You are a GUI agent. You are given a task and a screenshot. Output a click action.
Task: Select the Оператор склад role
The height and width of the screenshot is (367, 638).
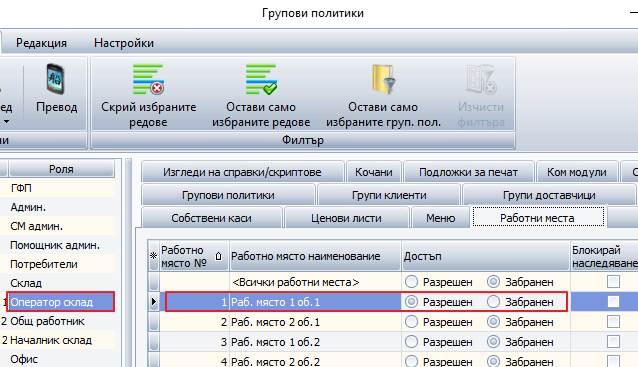[61, 302]
